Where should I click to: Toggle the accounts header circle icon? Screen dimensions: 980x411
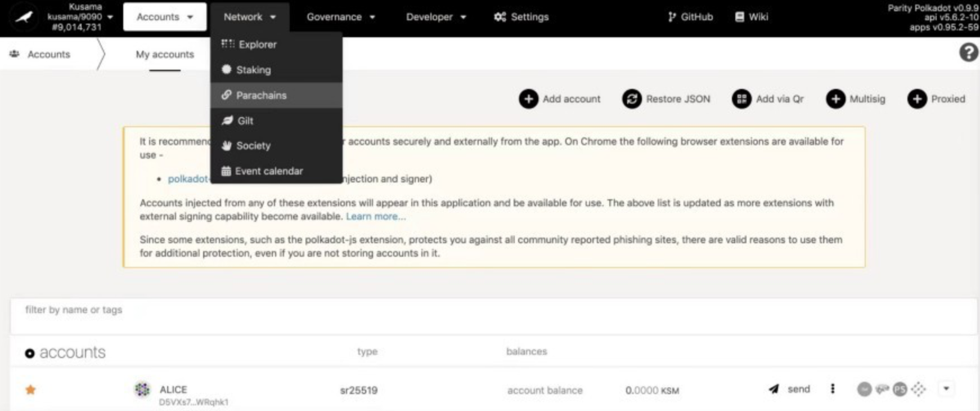30,353
